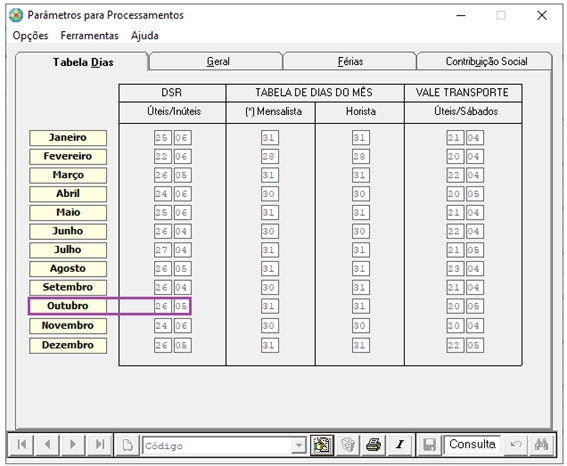Click the binoculars search icon
567x466 pixels.
541,445
